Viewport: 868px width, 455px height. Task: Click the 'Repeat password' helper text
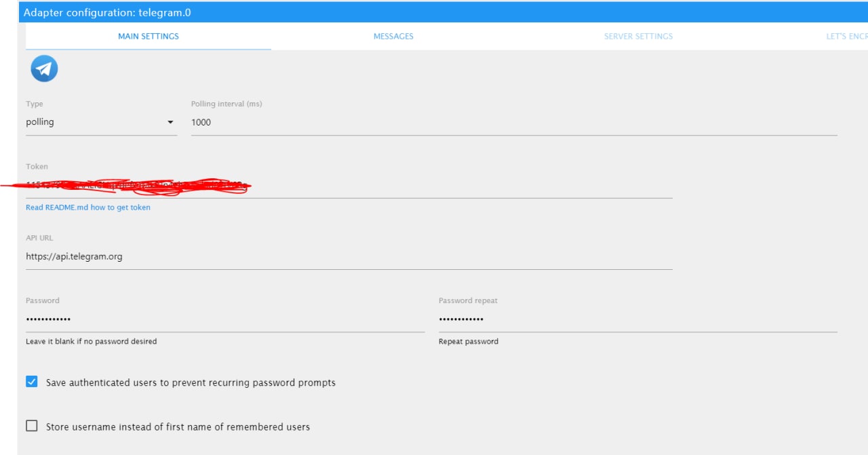click(x=469, y=342)
